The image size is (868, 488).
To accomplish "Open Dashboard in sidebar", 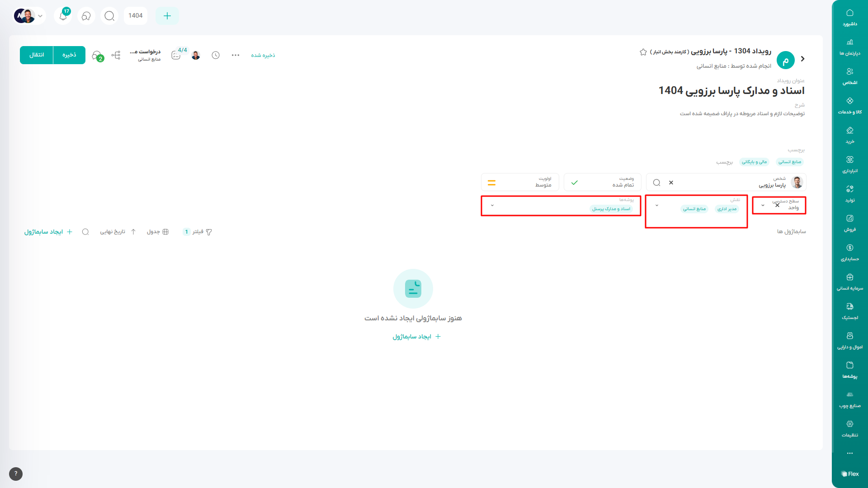I will [849, 17].
